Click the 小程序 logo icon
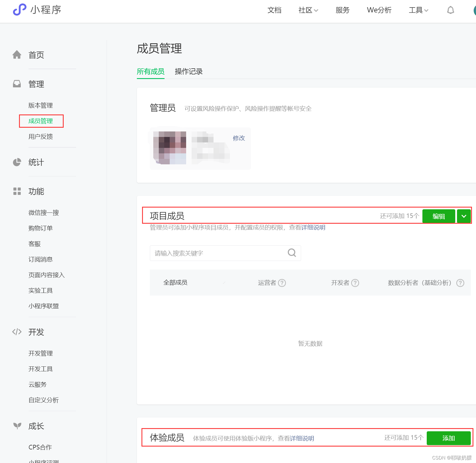Screen dimensions: 476x463 pyautogui.click(x=20, y=10)
